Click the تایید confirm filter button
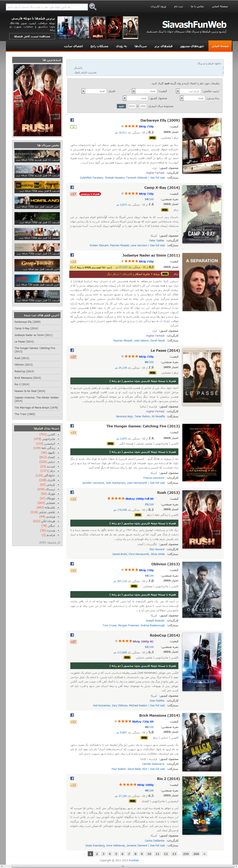The width and height of the screenshot is (238, 868). point(121,106)
